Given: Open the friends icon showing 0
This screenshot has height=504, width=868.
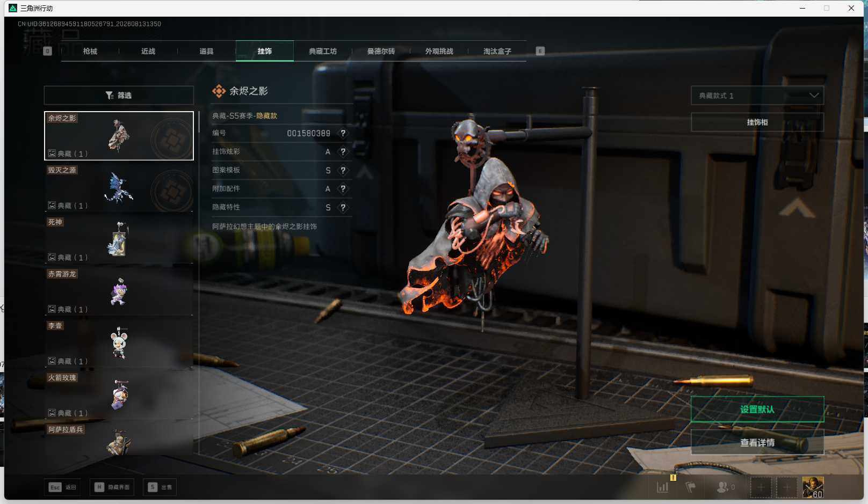Looking at the screenshot, I should coord(726,487).
